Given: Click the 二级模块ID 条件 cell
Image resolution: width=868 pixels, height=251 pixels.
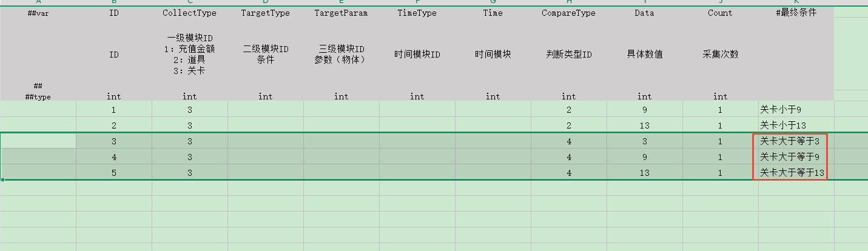Looking at the screenshot, I should tap(265, 55).
